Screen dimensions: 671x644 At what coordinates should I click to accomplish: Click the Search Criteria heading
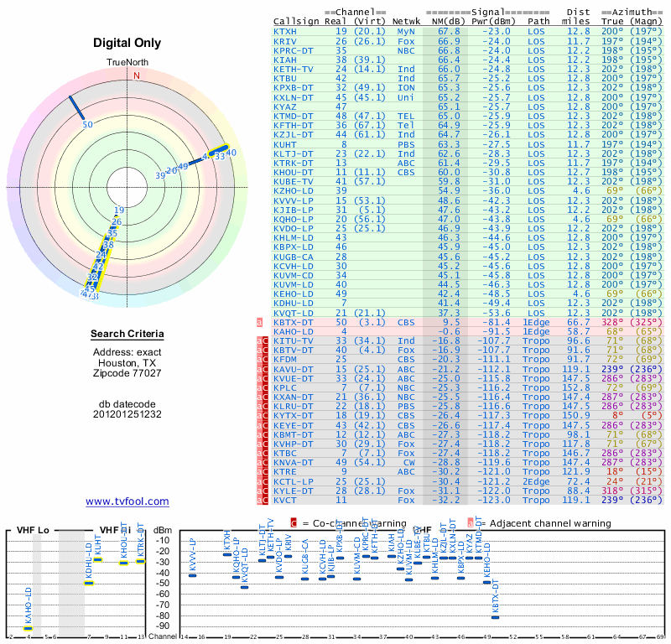tap(127, 335)
